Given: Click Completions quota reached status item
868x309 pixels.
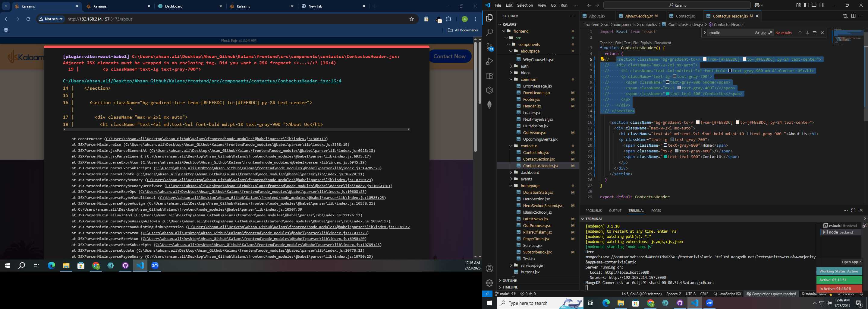Looking at the screenshot, I should point(771,294).
